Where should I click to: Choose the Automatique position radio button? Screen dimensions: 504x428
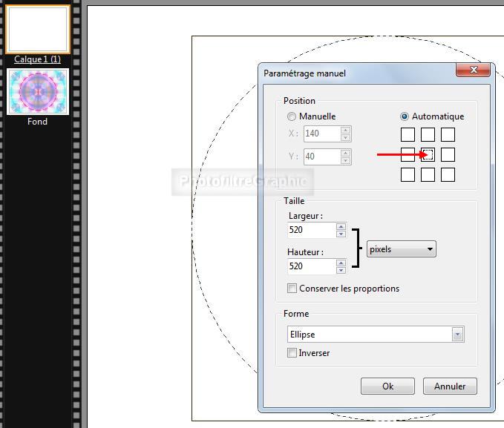coord(405,116)
